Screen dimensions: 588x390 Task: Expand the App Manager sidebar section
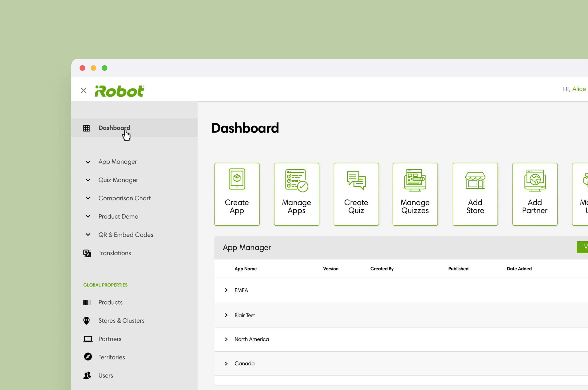pyautogui.click(x=88, y=162)
